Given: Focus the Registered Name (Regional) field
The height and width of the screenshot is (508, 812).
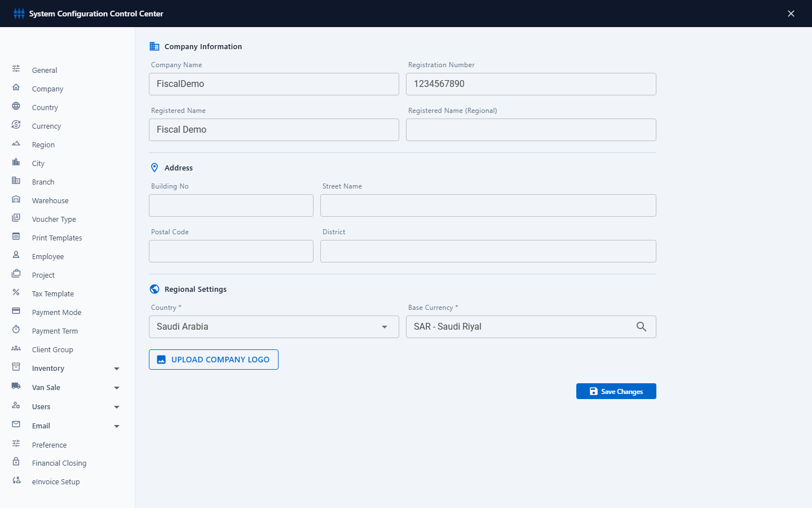Looking at the screenshot, I should 531,130.
